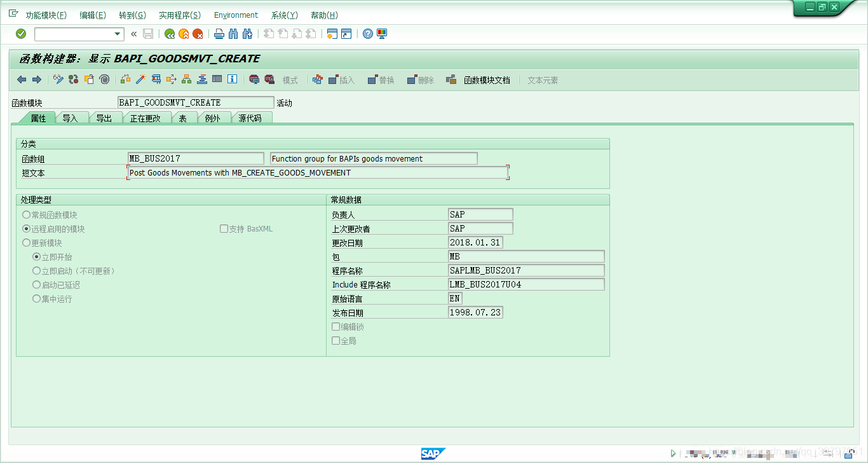868x463 pixels.
Task: Click the Generate Shortcut icon
Action: 346,34
